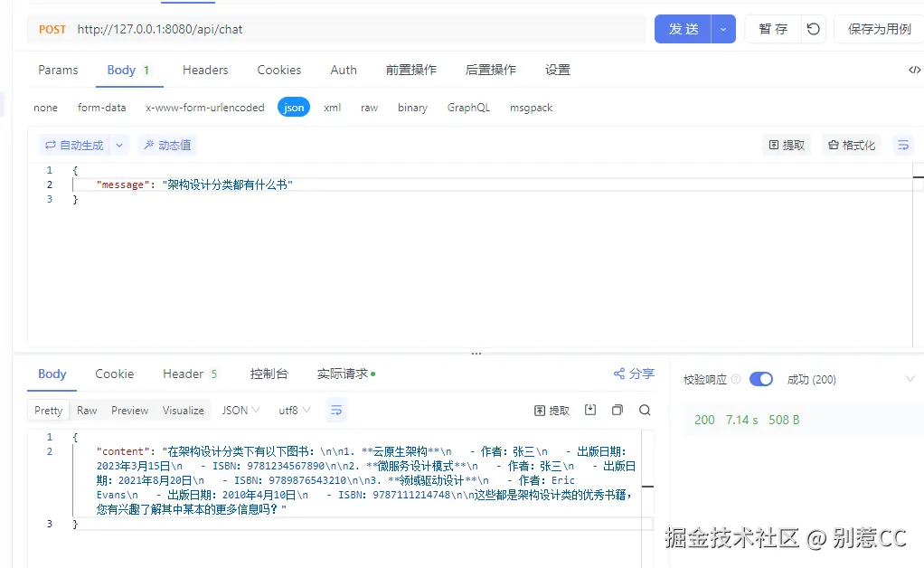
Task: Click the message line in request body
Action: [194, 185]
